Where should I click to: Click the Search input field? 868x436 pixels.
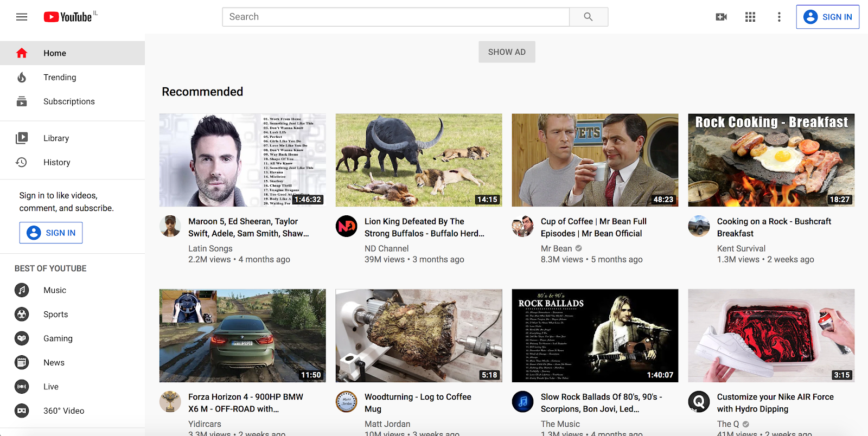tap(396, 17)
